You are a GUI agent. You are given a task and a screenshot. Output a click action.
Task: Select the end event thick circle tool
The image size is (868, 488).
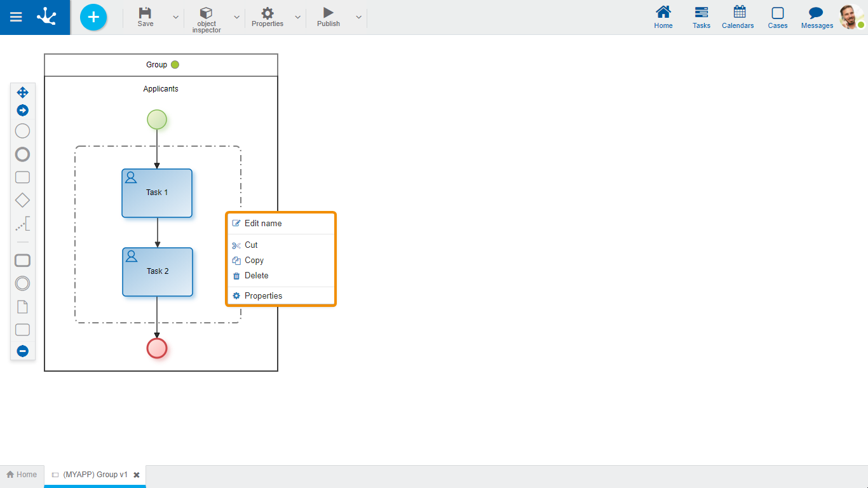click(x=22, y=154)
